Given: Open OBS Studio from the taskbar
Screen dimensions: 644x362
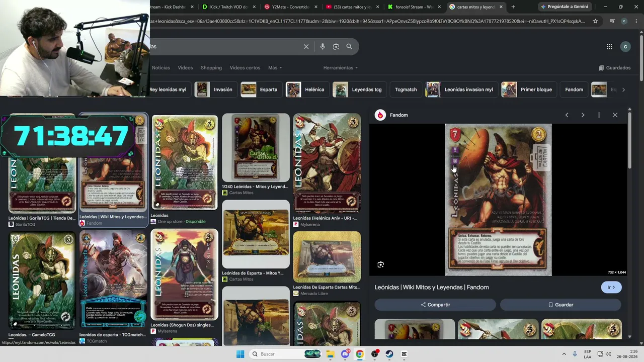Looking at the screenshot, I should click(375, 354).
